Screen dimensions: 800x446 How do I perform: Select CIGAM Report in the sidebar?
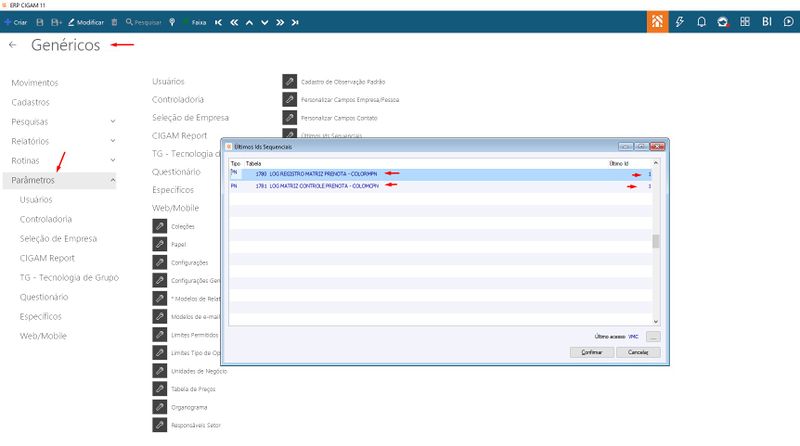point(47,258)
